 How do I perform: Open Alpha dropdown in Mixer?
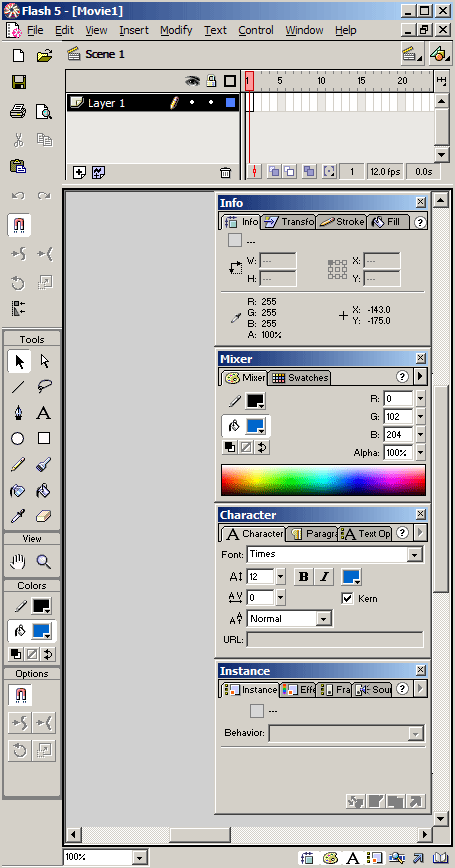point(420,453)
